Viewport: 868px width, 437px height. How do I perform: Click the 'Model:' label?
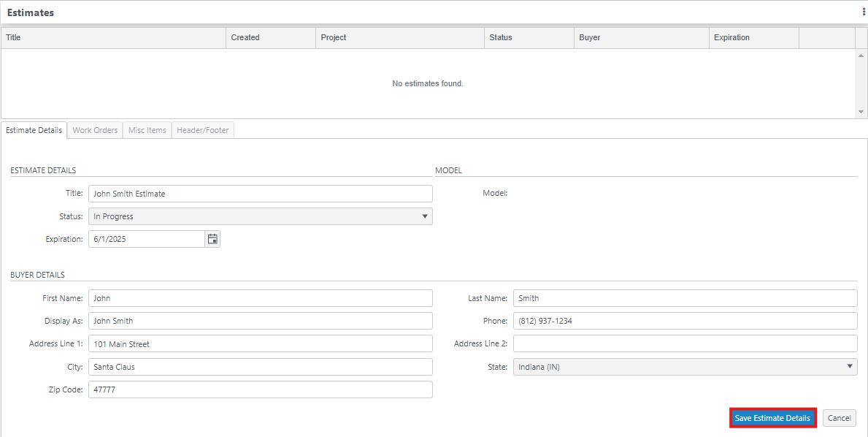(x=495, y=194)
